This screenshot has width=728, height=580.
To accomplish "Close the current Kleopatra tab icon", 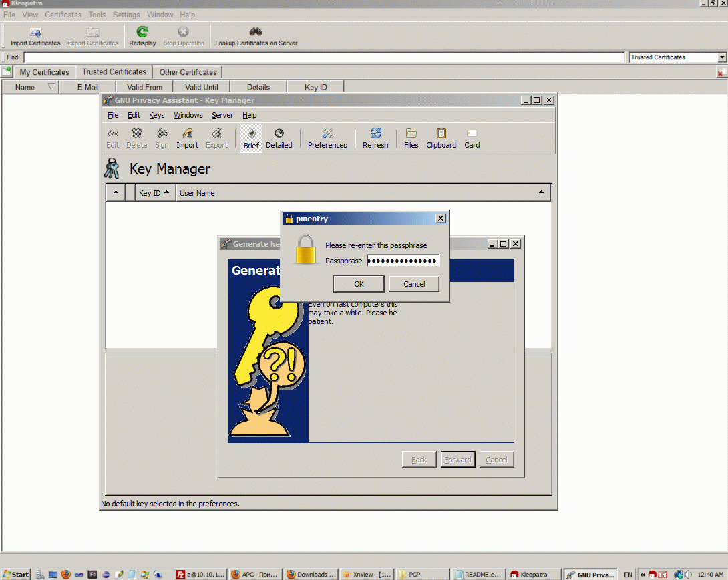I will click(x=721, y=72).
